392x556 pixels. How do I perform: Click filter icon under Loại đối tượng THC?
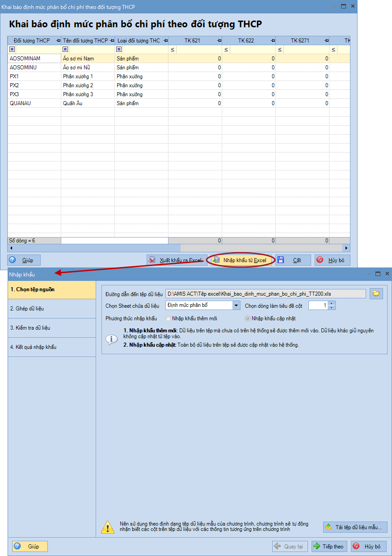click(x=119, y=49)
